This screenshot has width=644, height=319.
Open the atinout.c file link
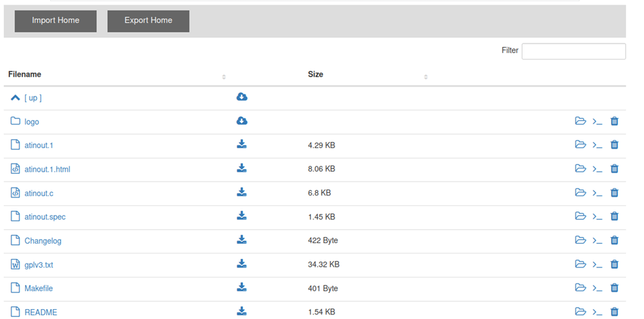point(38,193)
